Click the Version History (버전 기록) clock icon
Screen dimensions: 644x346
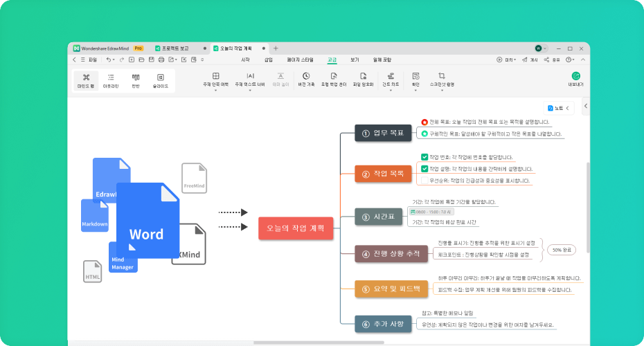[306, 76]
